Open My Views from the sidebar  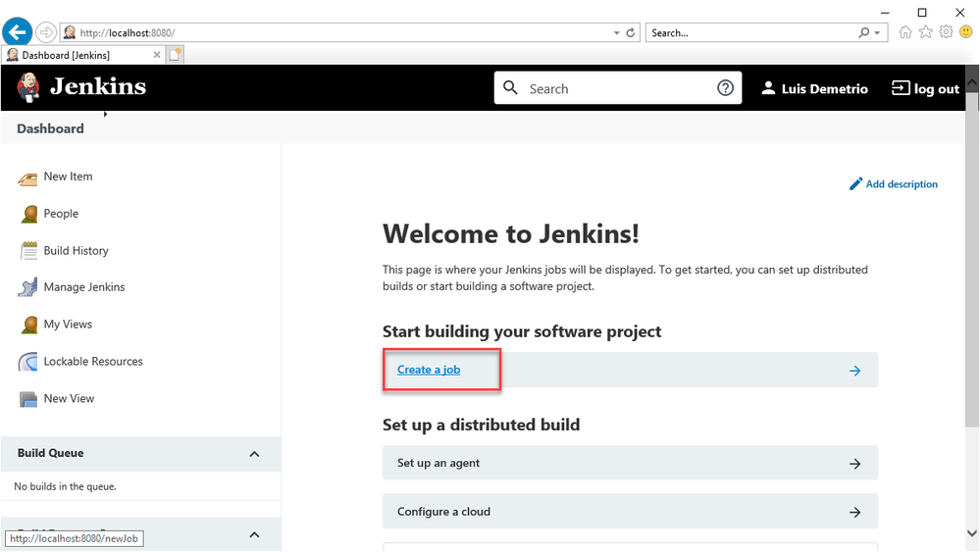68,325
